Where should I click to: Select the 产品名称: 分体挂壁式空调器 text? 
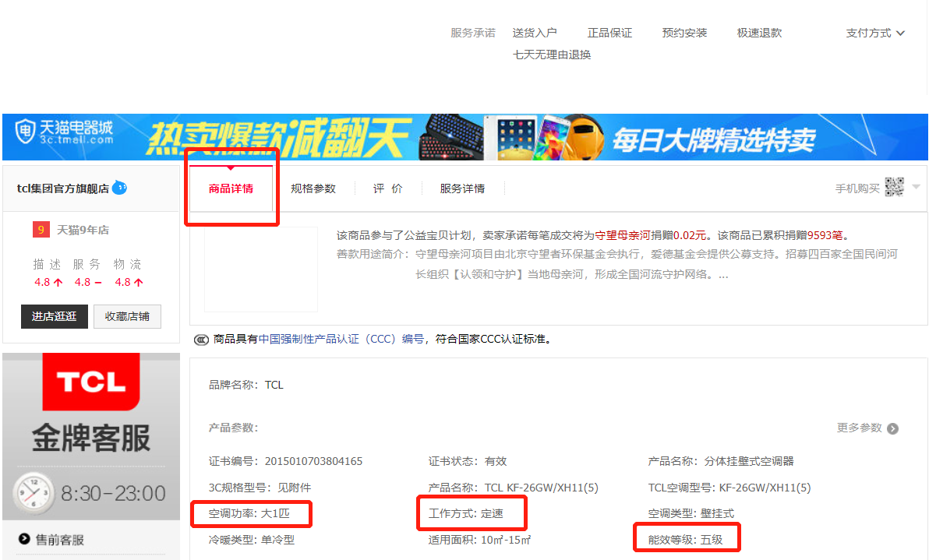pos(720,461)
